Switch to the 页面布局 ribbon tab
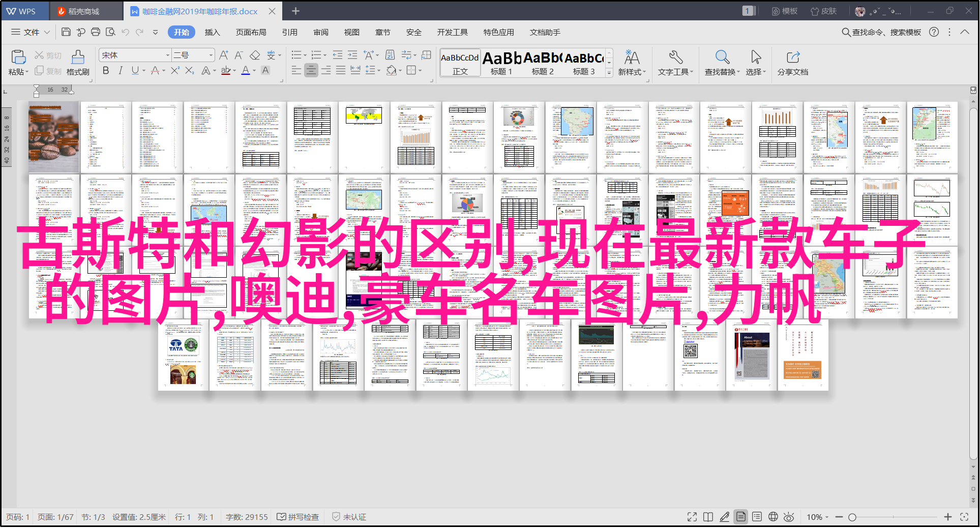Image resolution: width=980 pixels, height=528 pixels. (x=251, y=32)
